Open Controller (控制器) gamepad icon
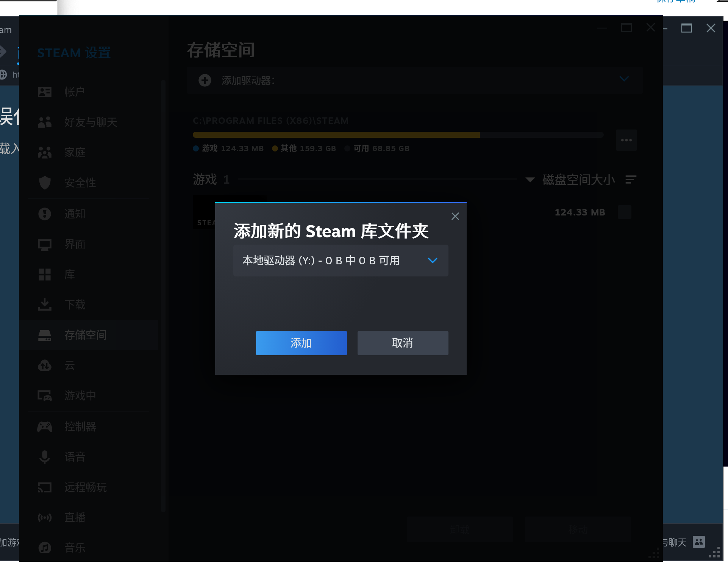The image size is (728, 565). coord(45,427)
